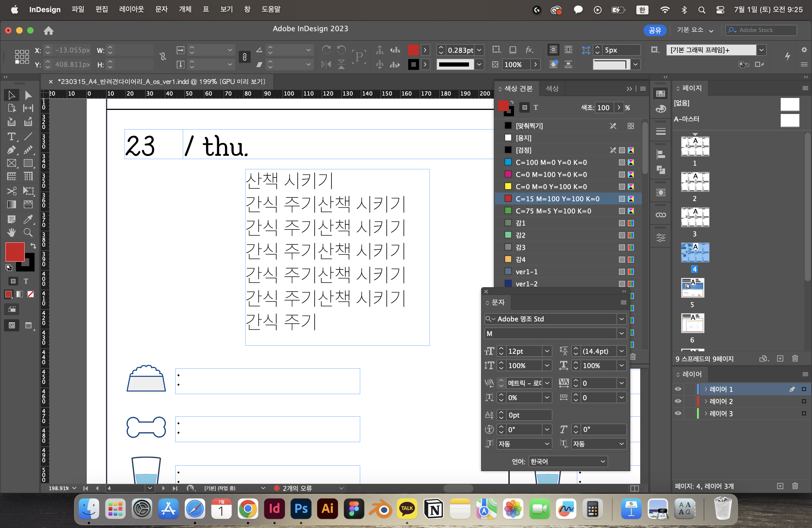Select the document tab 230315_A4_반려견다이어리

161,82
